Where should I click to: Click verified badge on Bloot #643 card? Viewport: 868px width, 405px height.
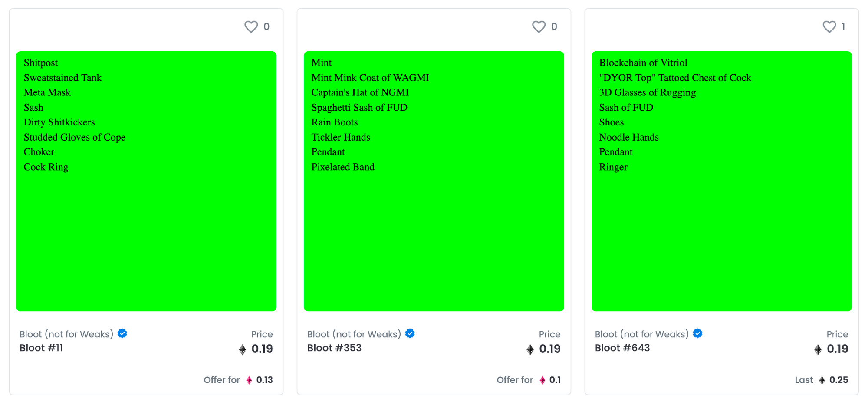click(x=698, y=333)
